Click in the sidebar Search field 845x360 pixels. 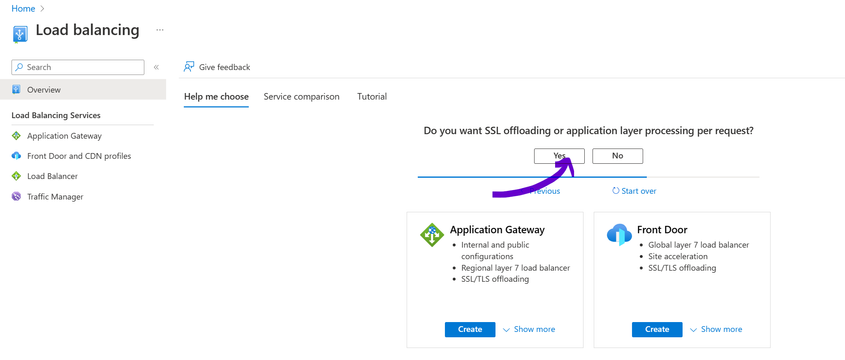(78, 67)
